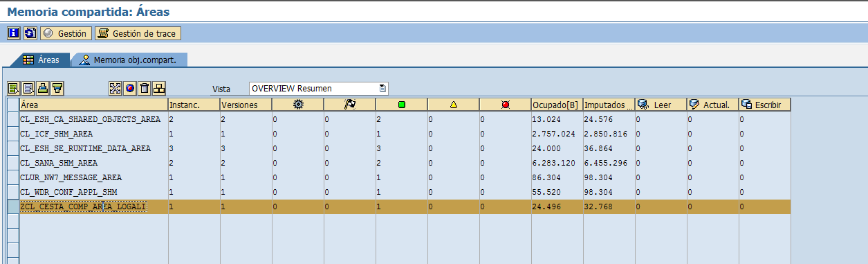Viewport: 868px width, 264px height.
Task: Click the printer icon in the table toolbar
Action: tap(43, 88)
